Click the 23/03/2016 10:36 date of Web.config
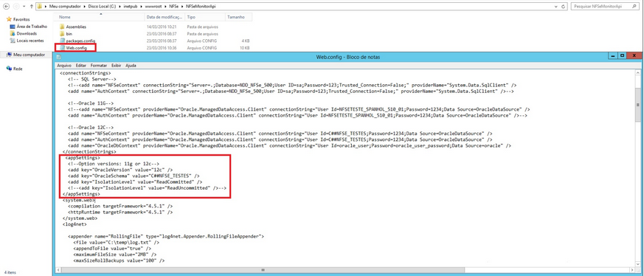The width and height of the screenshot is (644, 276). click(x=162, y=48)
